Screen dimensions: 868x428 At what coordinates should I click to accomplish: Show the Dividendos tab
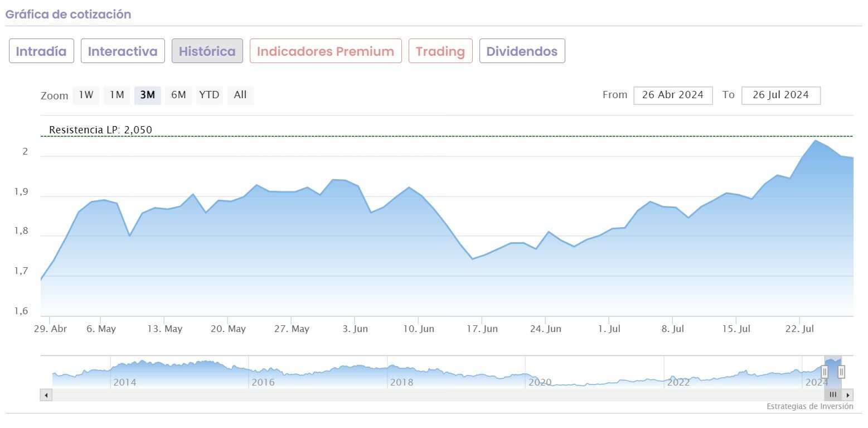tap(522, 51)
